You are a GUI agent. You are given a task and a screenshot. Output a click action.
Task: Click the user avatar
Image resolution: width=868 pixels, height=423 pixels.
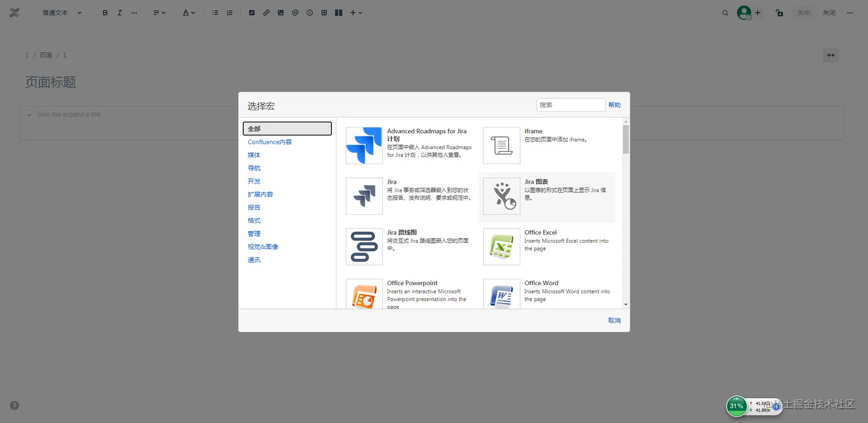tap(744, 13)
